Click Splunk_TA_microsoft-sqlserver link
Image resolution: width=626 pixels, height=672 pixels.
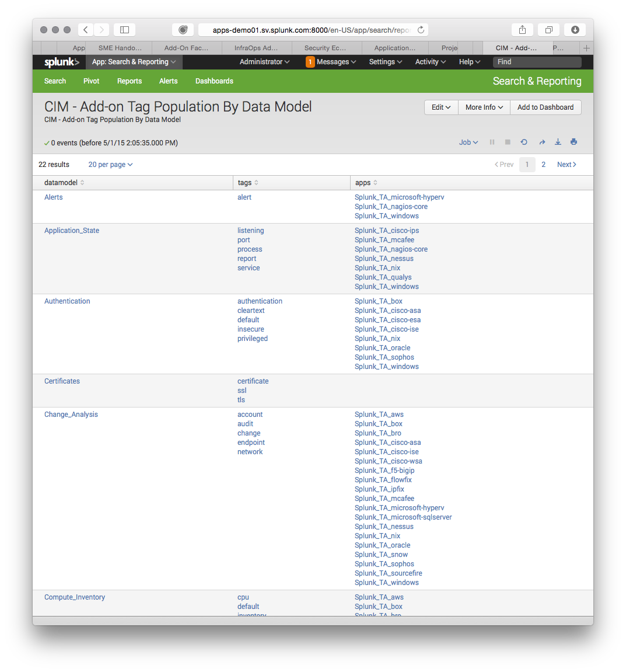coord(403,517)
